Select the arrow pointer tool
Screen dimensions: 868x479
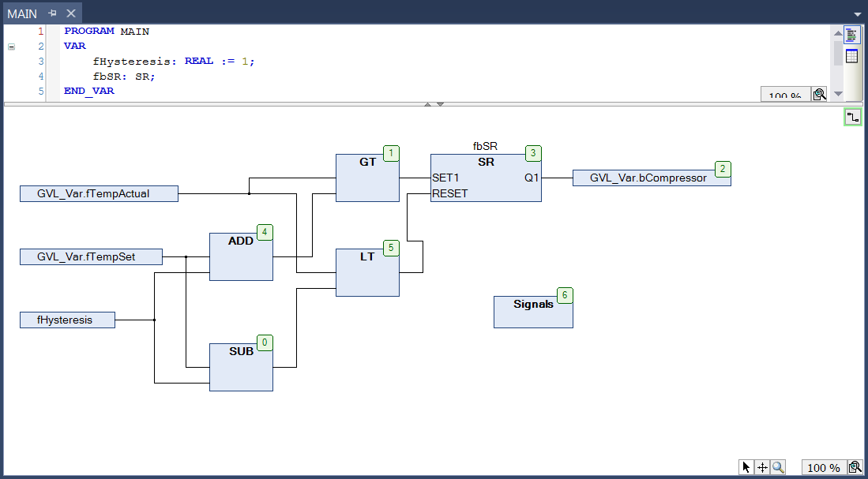tap(746, 467)
